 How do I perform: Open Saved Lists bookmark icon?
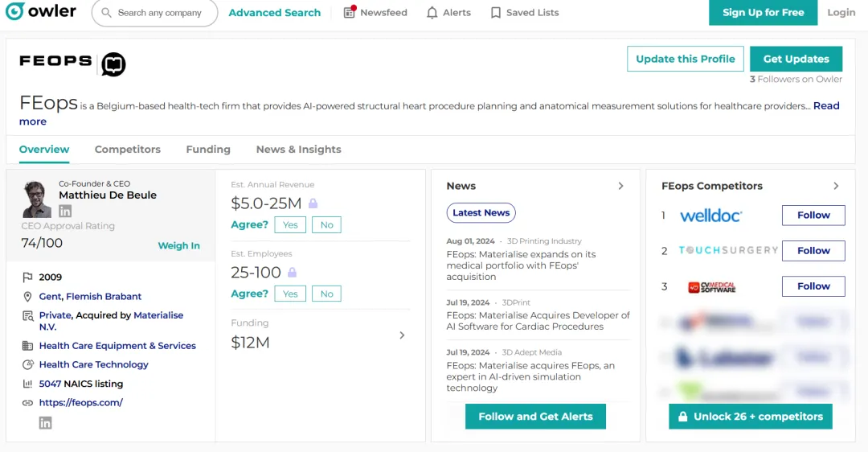(496, 13)
